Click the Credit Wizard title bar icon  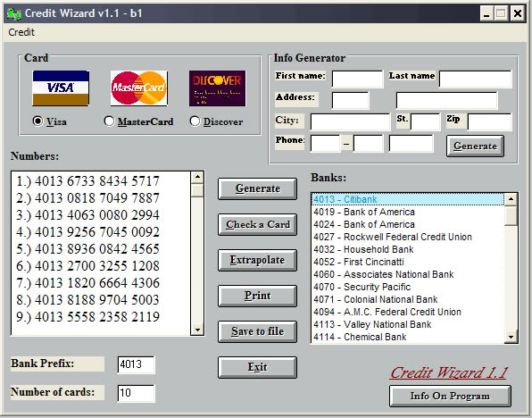[x=14, y=13]
